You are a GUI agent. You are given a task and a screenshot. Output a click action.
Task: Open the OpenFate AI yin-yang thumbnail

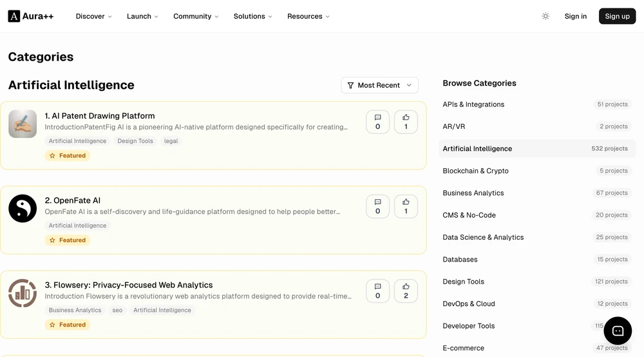point(23,208)
